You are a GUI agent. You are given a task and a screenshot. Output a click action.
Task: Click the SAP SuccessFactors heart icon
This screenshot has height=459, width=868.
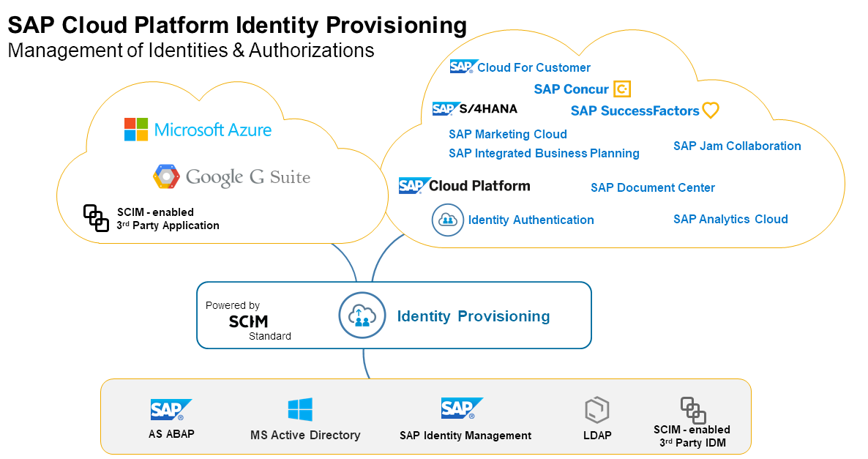pyautogui.click(x=711, y=111)
